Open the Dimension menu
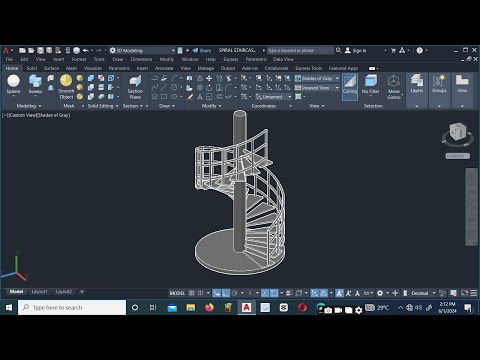This screenshot has width=480, height=360. pyautogui.click(x=141, y=59)
